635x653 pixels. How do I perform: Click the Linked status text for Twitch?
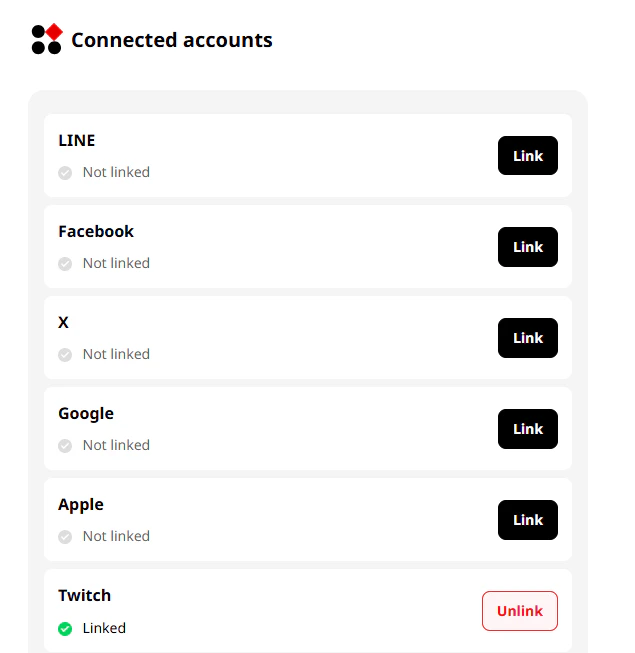tap(104, 629)
